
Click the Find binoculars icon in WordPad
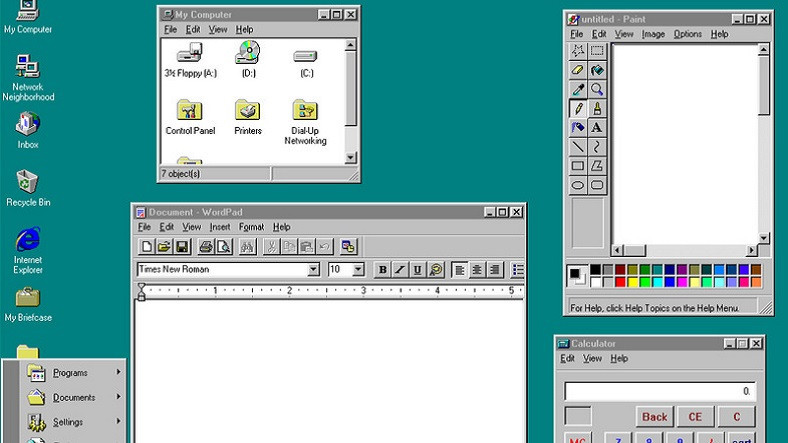[x=246, y=246]
